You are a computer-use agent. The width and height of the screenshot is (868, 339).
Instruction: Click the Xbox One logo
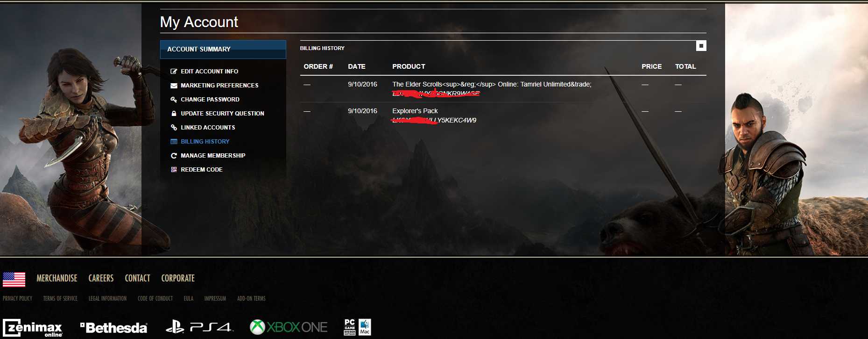289,327
